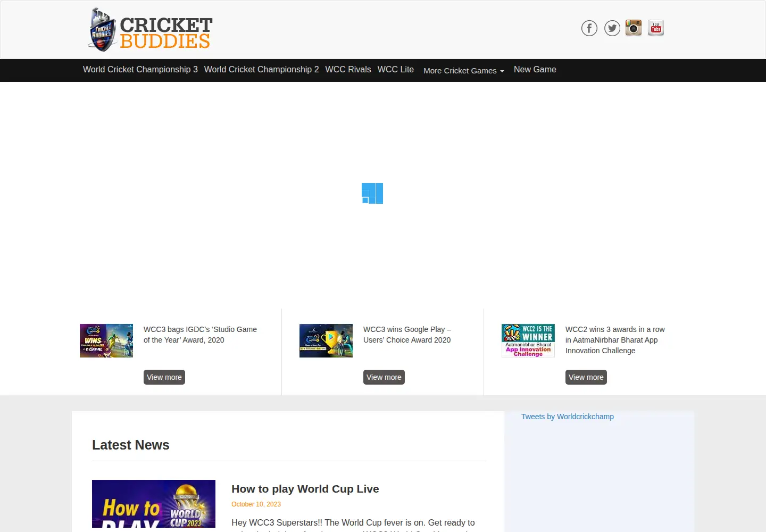Viewport: 766px width, 532px height.
Task: Go to WCC Rivals page
Action: (x=348, y=70)
